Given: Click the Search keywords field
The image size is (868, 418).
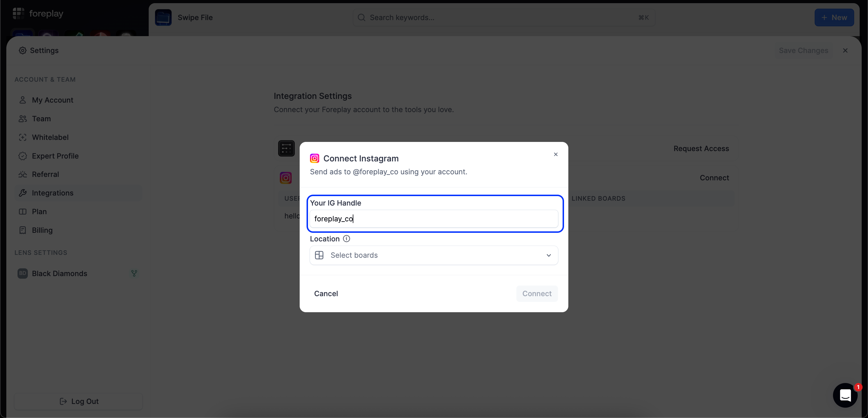Looking at the screenshot, I should pos(504,17).
